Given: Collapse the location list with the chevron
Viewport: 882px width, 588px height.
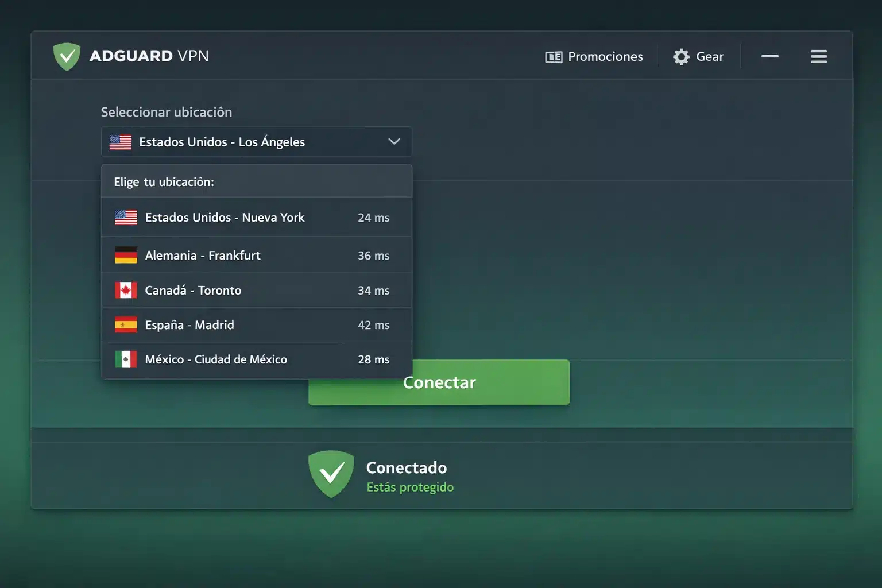Looking at the screenshot, I should [394, 141].
